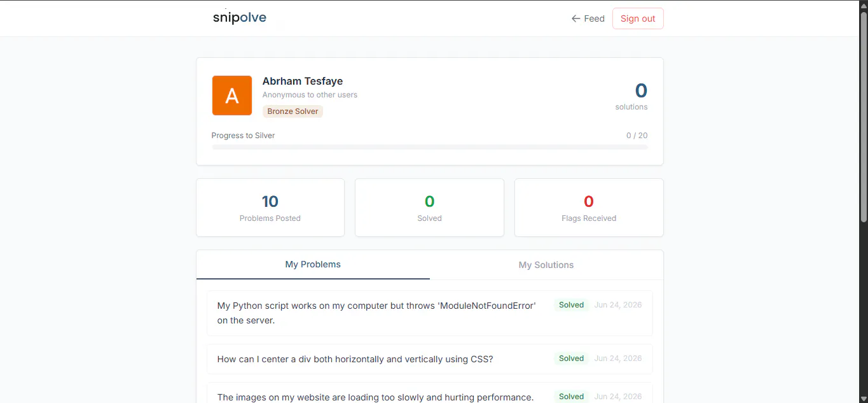Click Solved badge on center div problem

pos(571,358)
